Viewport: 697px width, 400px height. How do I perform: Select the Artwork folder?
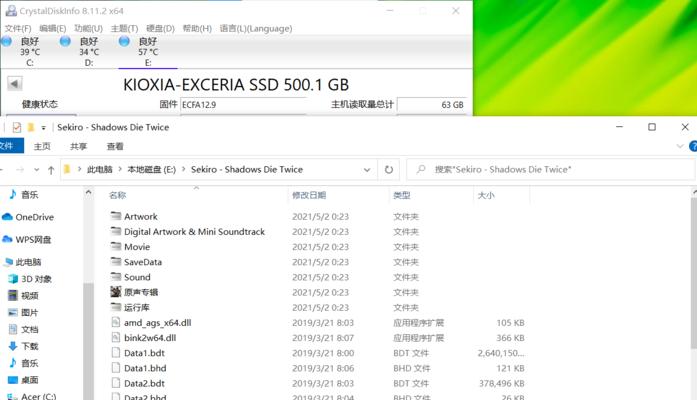134,216
